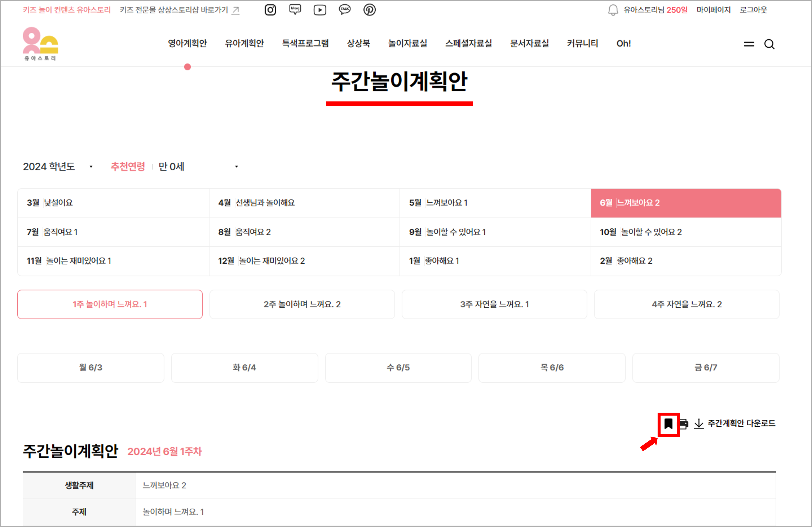Go to 상상스토리샵 바로가기 link
Screen dimensions: 812x527
(174, 10)
